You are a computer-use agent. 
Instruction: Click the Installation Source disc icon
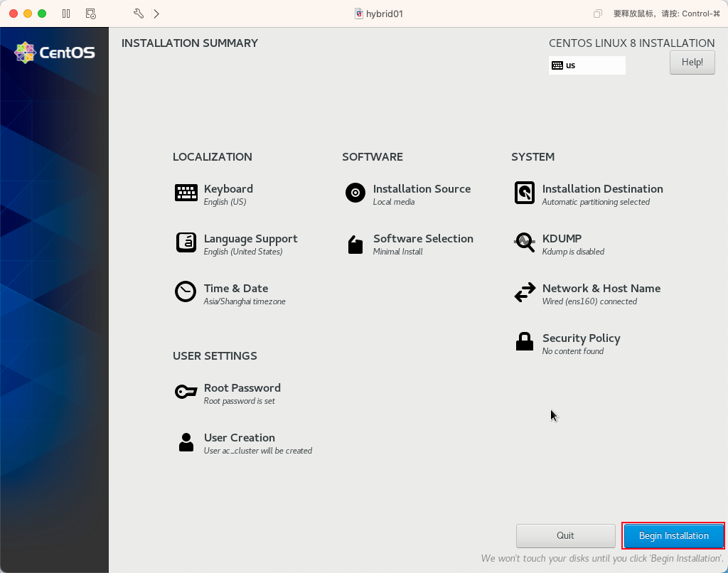[355, 193]
